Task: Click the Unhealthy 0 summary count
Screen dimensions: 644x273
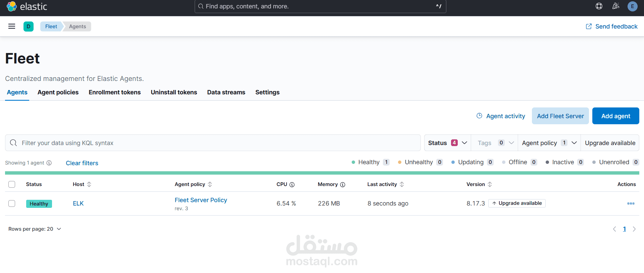Action: click(x=420, y=162)
